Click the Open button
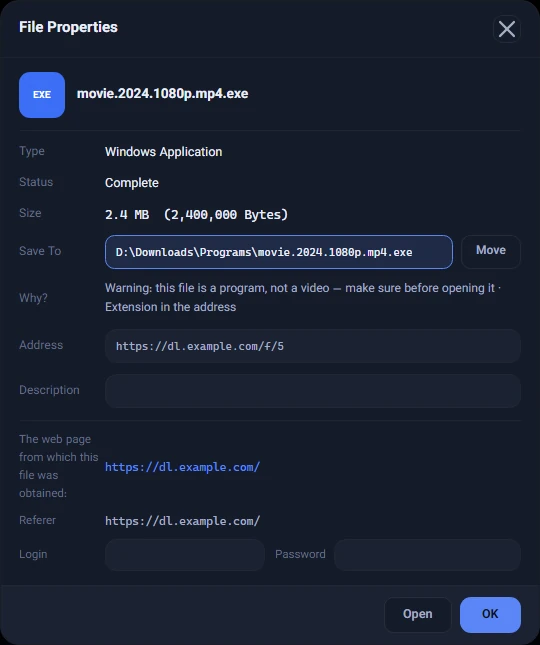The width and height of the screenshot is (540, 645). click(x=417, y=614)
